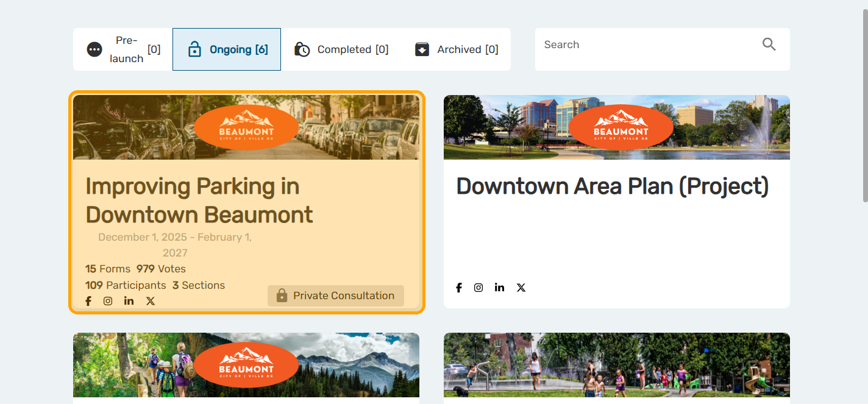
Task: Click into the Search field
Action: pos(646,45)
